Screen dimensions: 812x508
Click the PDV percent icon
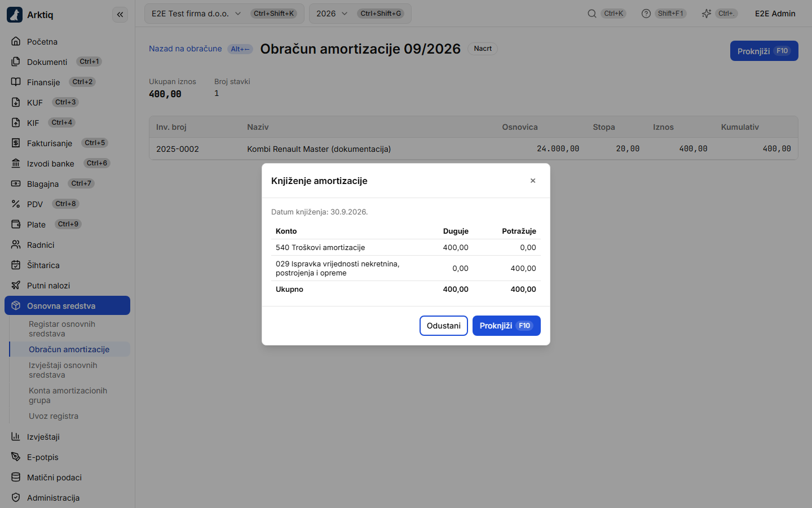[16, 204]
